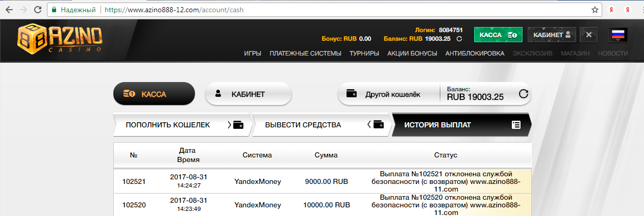The image size is (644, 216).
Task: Refresh the balance in the wallet panel
Action: click(x=523, y=94)
